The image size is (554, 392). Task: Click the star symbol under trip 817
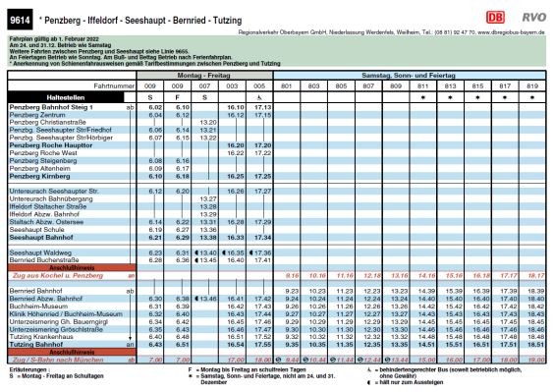point(505,97)
